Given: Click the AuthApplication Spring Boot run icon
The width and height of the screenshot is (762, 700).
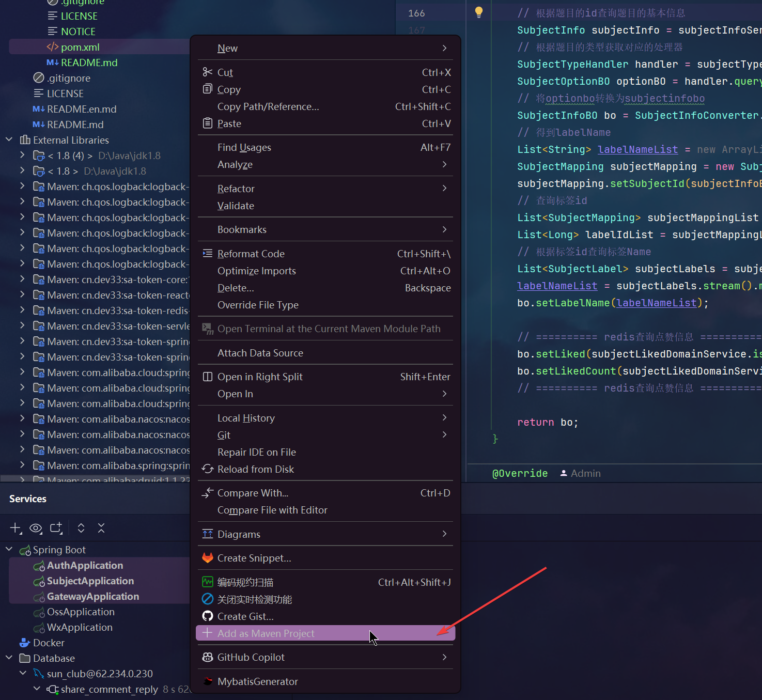Looking at the screenshot, I should (39, 566).
